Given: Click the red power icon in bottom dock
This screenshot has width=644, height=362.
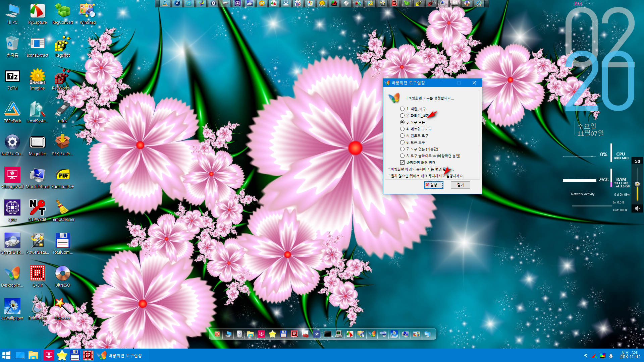Looking at the screenshot, I should 217,334.
